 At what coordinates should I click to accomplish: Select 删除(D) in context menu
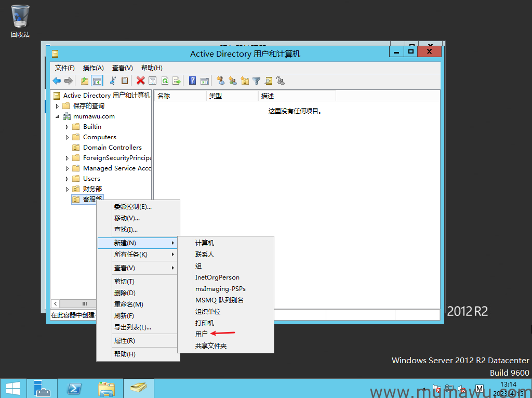pos(138,293)
